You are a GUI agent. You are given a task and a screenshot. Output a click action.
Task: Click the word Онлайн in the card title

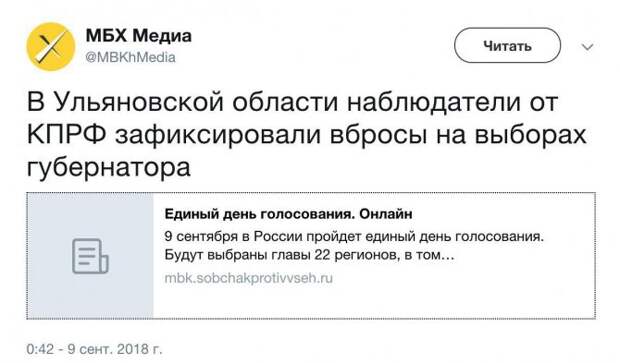[x=386, y=214]
